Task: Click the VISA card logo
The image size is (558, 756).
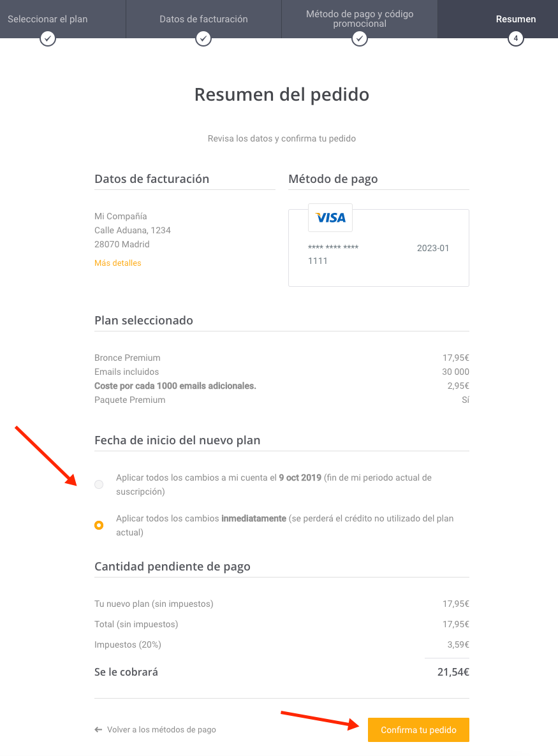Action: click(x=330, y=218)
